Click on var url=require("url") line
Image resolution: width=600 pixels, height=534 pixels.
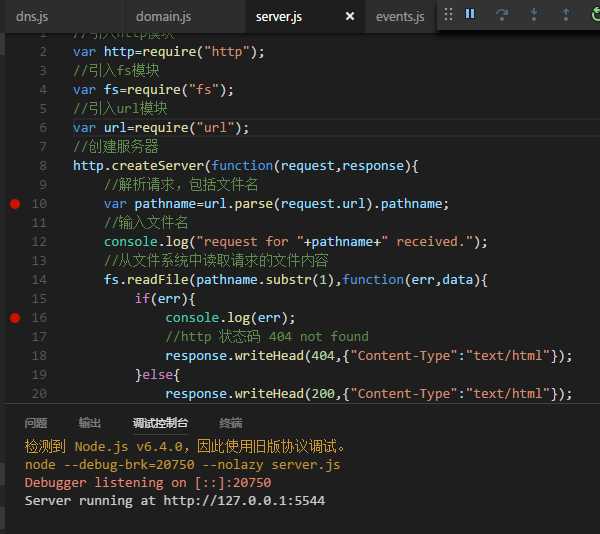coord(161,127)
